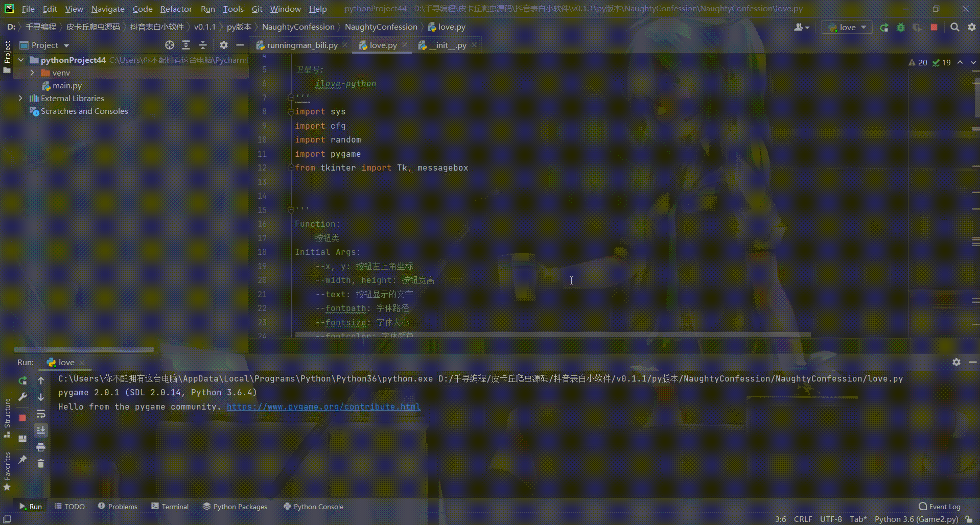Clear console output with trash icon
This screenshot has height=525, width=980.
[x=41, y=464]
